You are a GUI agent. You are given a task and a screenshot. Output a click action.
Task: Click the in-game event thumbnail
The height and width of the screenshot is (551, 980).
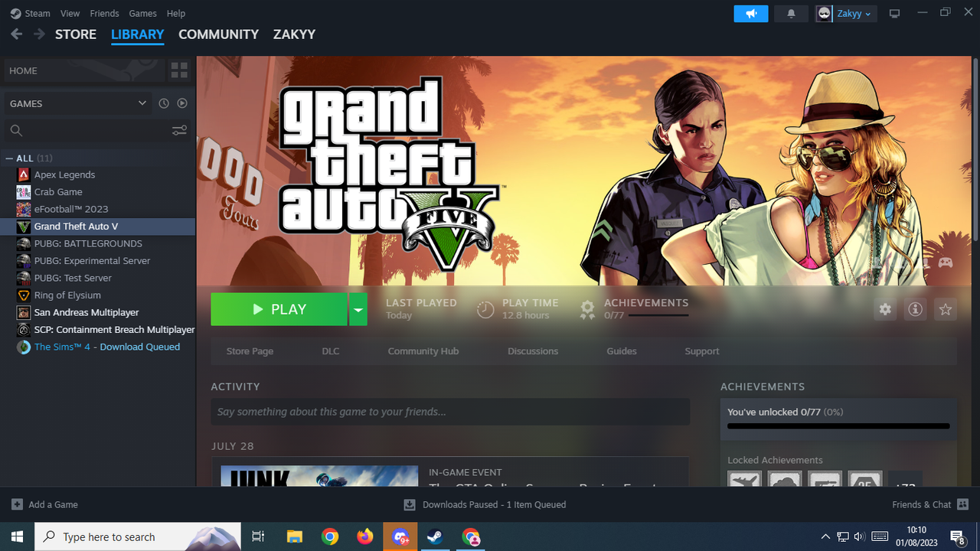(x=319, y=475)
